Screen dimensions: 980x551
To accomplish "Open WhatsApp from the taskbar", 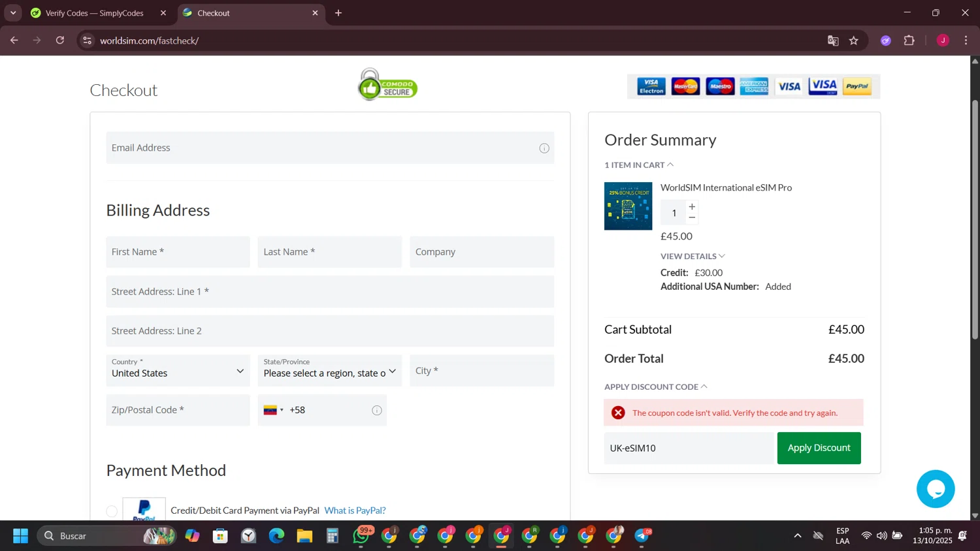I will 361,536.
